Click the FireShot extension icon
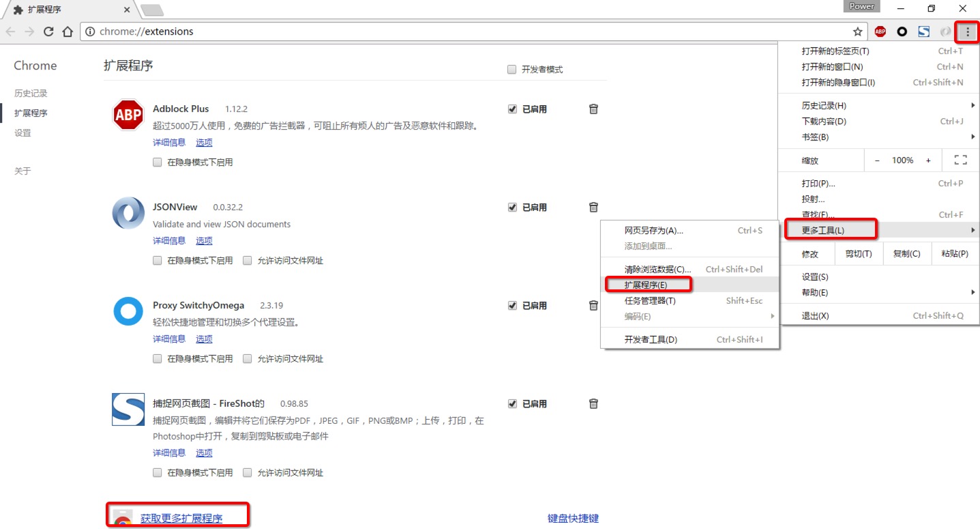Viewport: 980px width, 529px height. (x=128, y=410)
